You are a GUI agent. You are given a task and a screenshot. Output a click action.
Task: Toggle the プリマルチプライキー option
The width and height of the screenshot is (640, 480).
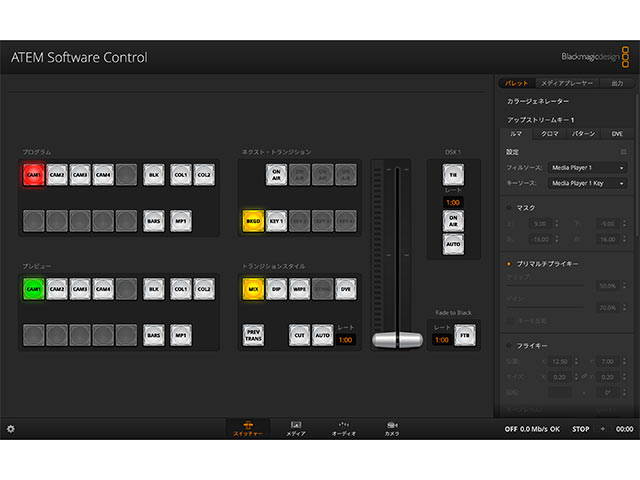tap(509, 264)
